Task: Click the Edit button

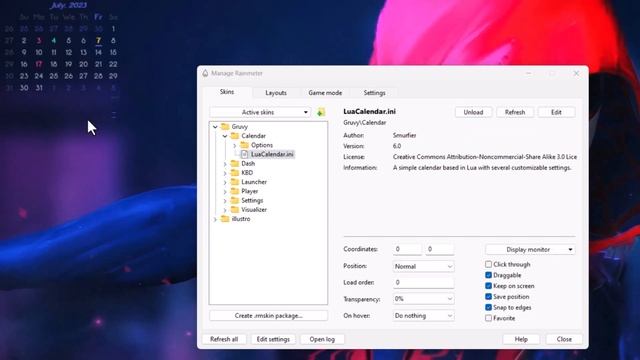Action: click(556, 112)
